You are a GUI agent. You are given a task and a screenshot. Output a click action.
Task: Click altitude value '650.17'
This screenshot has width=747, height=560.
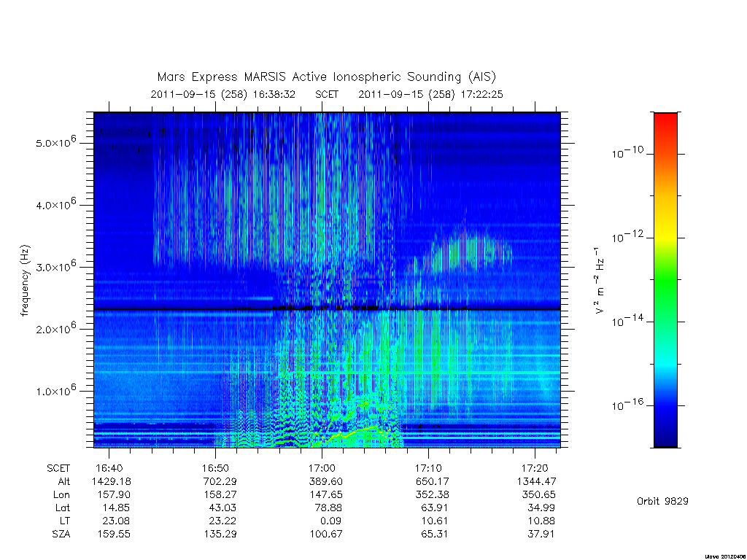pyautogui.click(x=432, y=481)
